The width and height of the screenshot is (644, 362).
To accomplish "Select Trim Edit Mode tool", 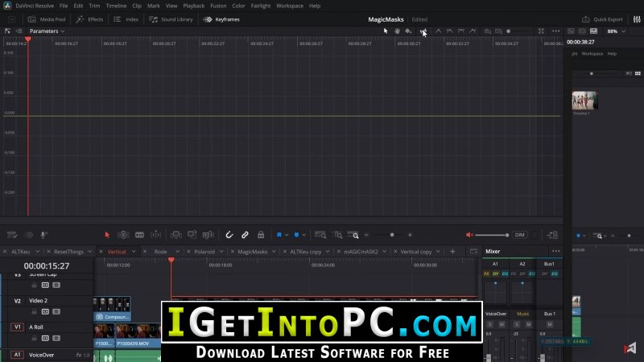I will pyautogui.click(x=123, y=235).
